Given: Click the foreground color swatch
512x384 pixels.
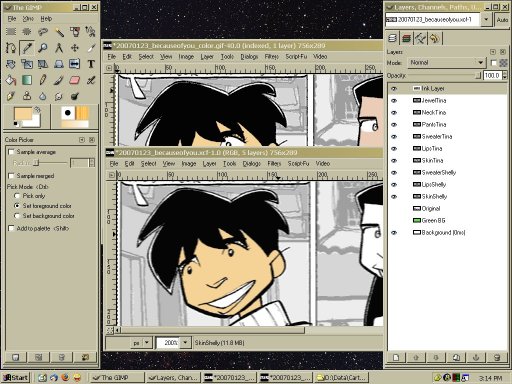Looking at the screenshot, I should click(23, 114).
